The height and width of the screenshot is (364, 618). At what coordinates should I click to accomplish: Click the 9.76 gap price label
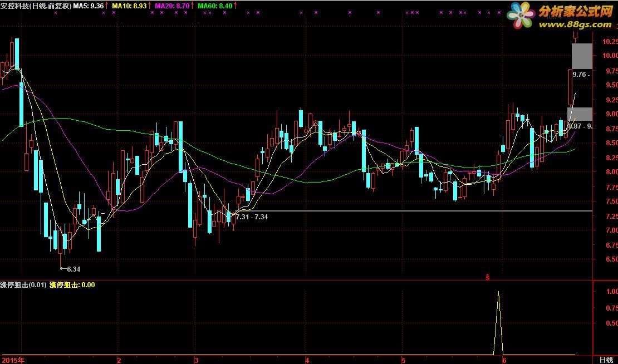pos(581,74)
